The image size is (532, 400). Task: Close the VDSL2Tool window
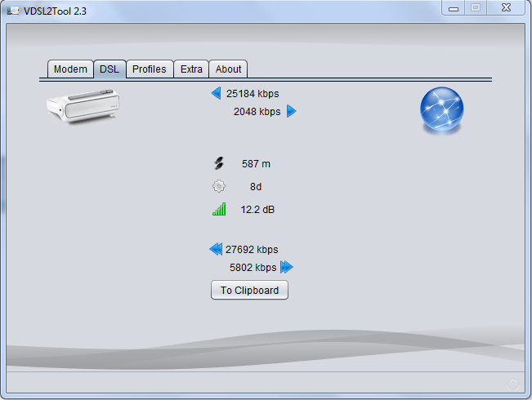(x=507, y=7)
